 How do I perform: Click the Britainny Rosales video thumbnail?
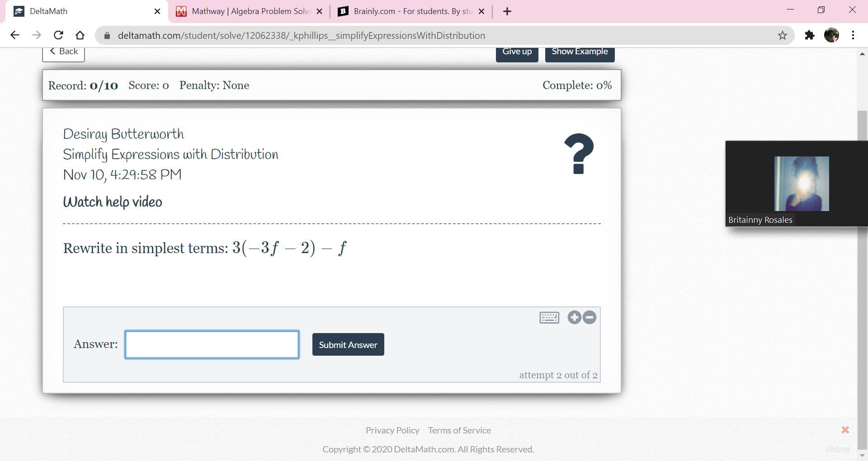click(801, 183)
